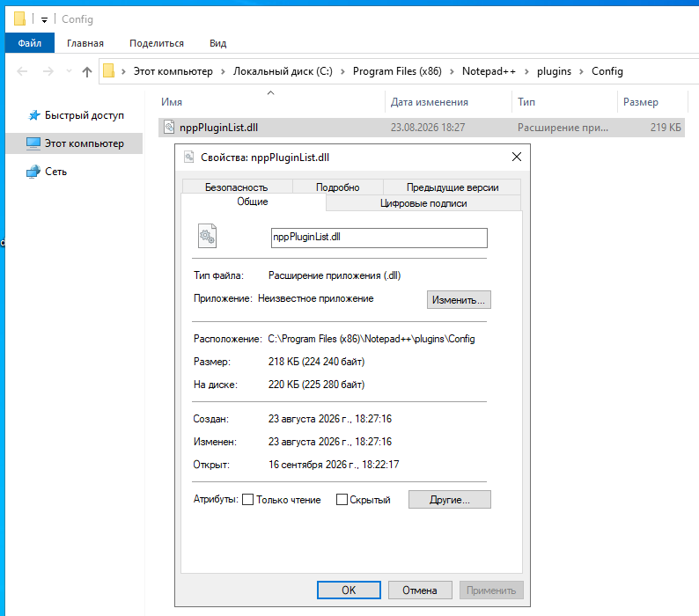The image size is (699, 616).
Task: Click the Config breadcrumb
Action: pyautogui.click(x=607, y=71)
